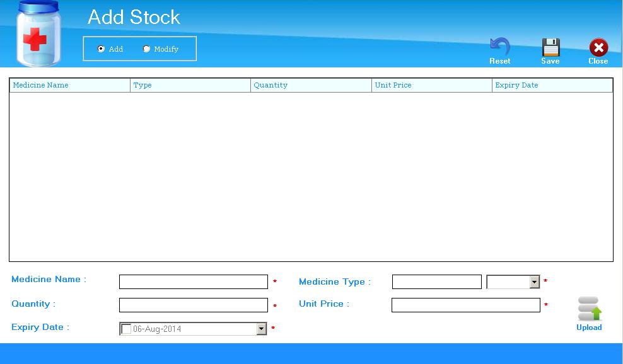Open the Expiry Date calendar dropdown

point(261,329)
